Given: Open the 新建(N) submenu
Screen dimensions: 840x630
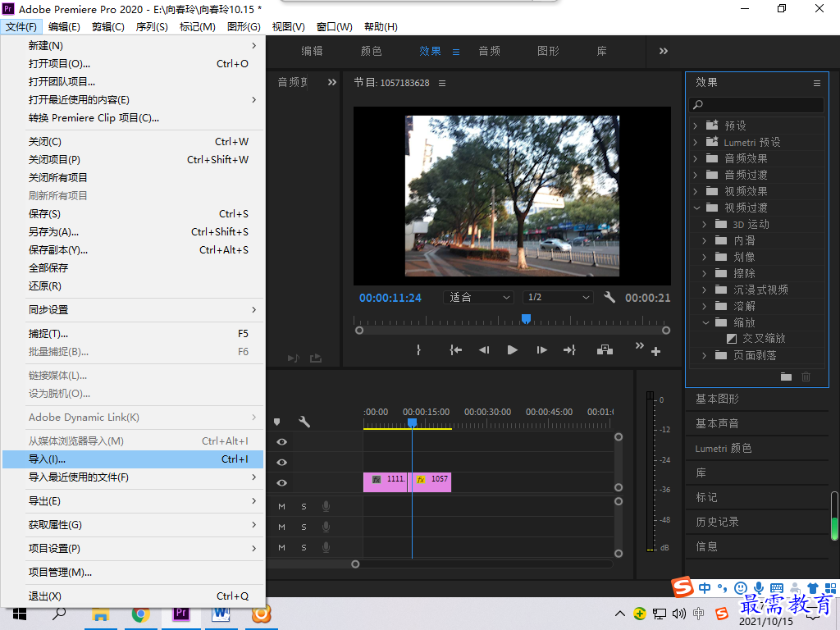Looking at the screenshot, I should [x=133, y=46].
